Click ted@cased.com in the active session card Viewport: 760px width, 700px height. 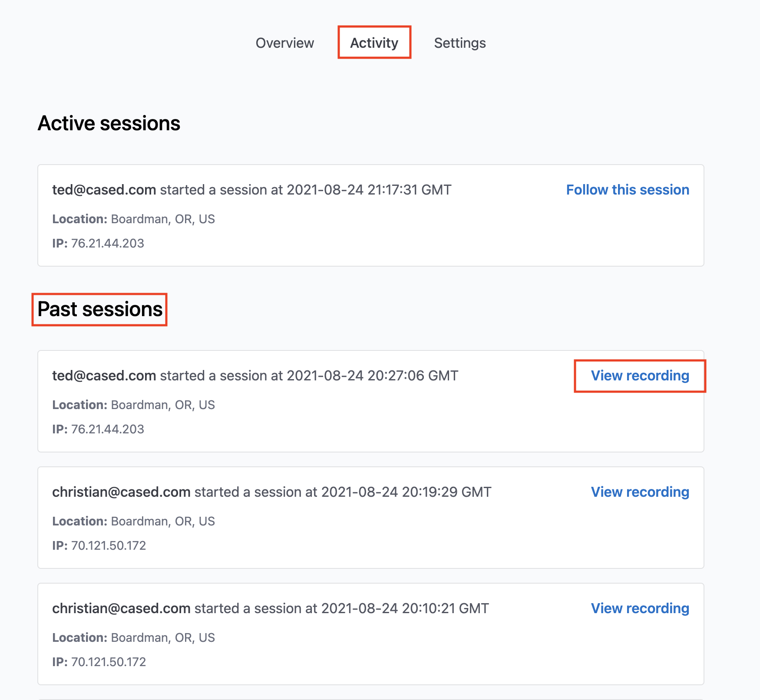[x=104, y=190]
